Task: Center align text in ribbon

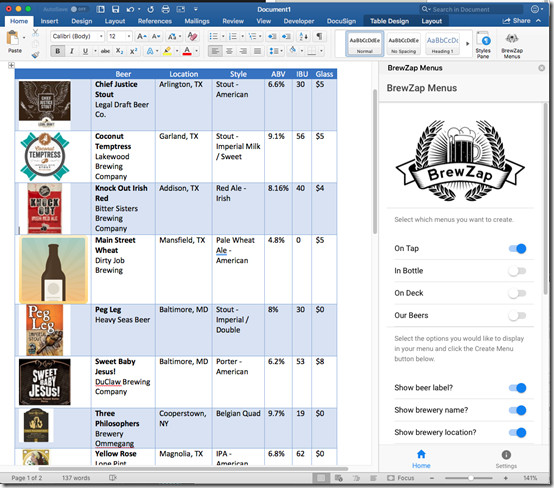Action: 229,52
